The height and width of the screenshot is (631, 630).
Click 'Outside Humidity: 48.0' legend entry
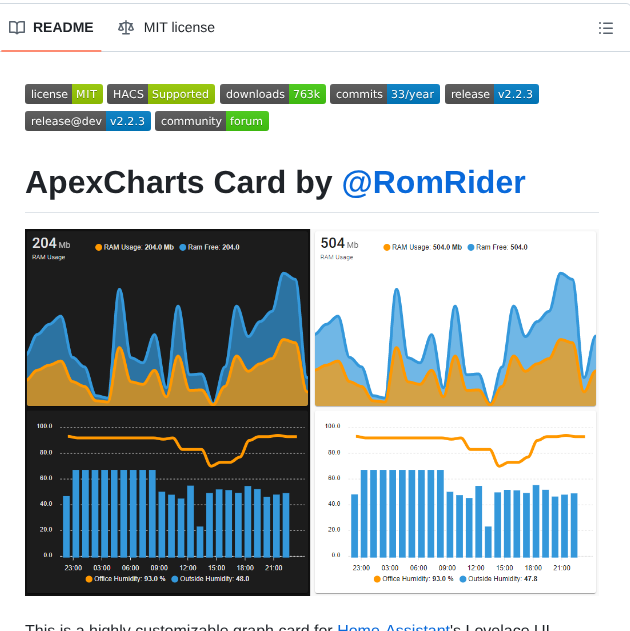point(210,579)
